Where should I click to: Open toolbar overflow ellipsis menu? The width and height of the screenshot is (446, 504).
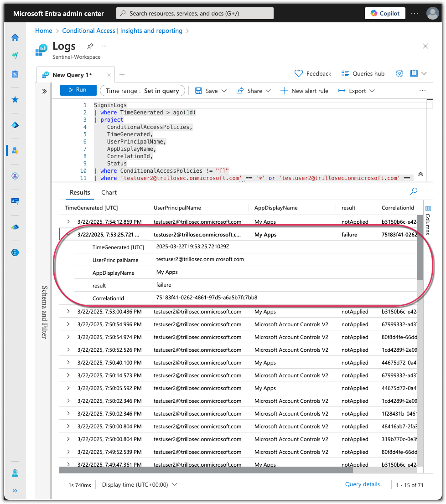point(423,91)
